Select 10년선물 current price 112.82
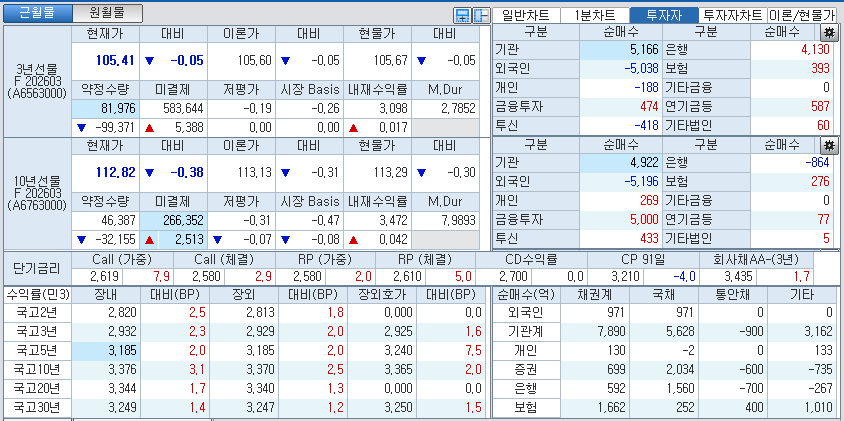The image size is (844, 421). tap(105, 173)
